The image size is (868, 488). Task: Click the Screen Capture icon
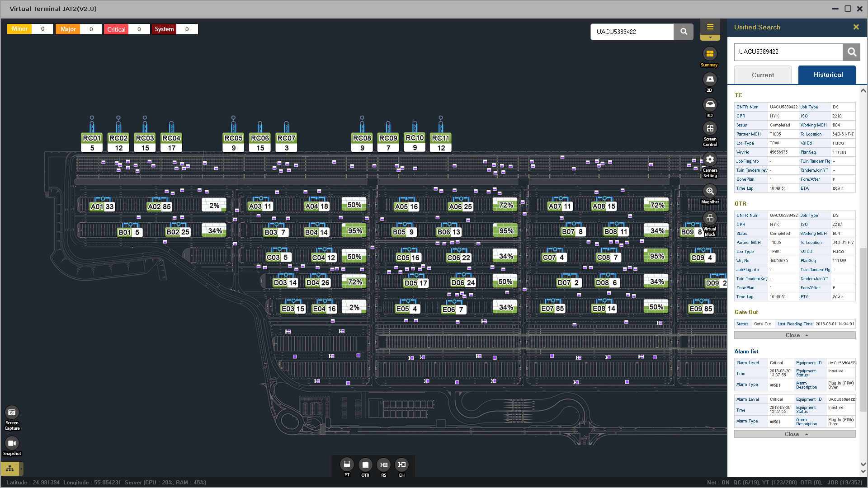point(12,413)
